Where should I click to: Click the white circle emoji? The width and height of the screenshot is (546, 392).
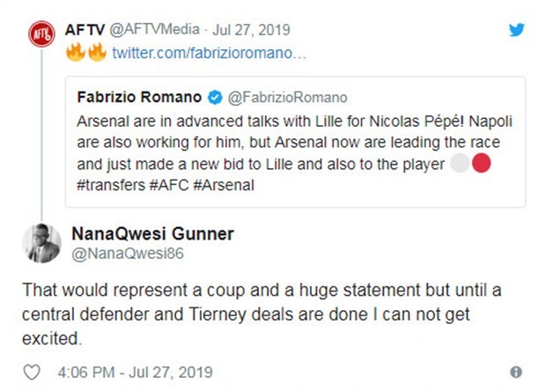click(460, 163)
